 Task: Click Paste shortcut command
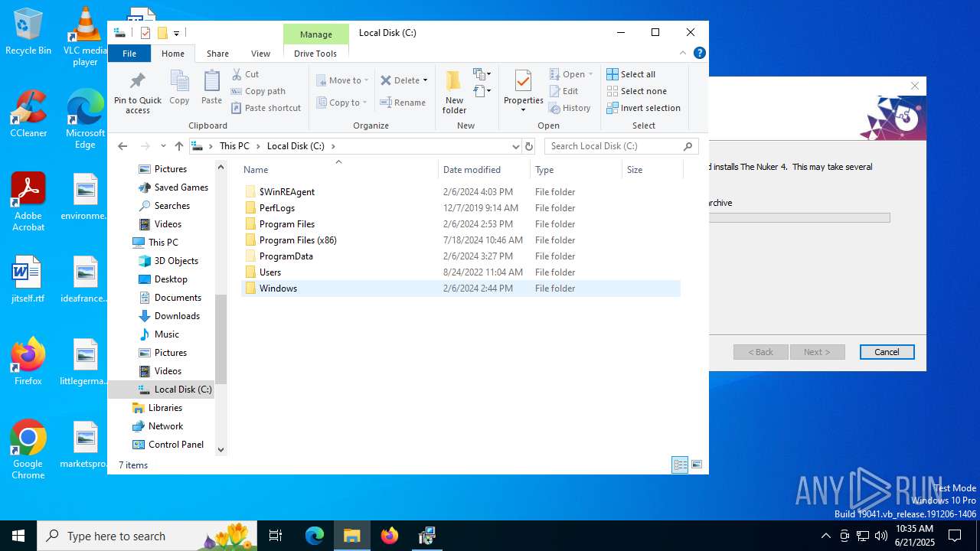coord(266,108)
